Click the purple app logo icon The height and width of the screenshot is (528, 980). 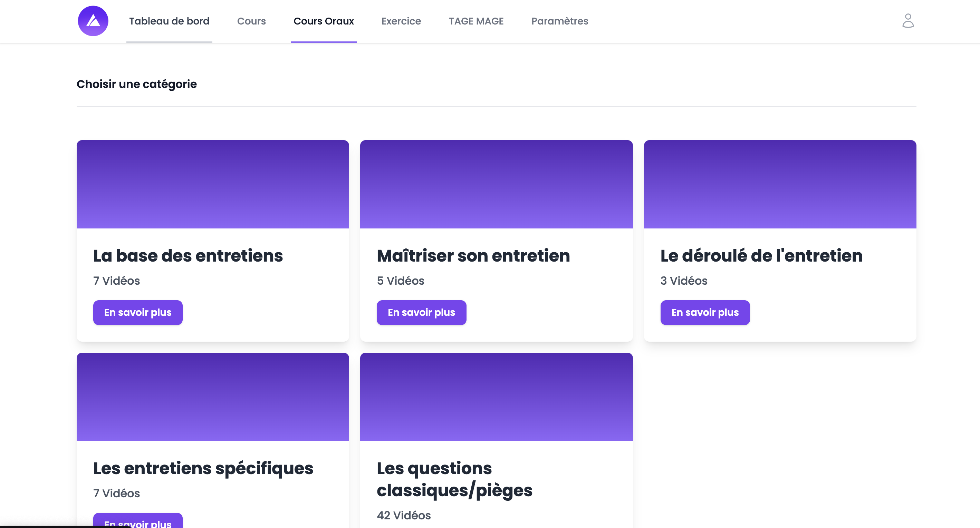(93, 21)
